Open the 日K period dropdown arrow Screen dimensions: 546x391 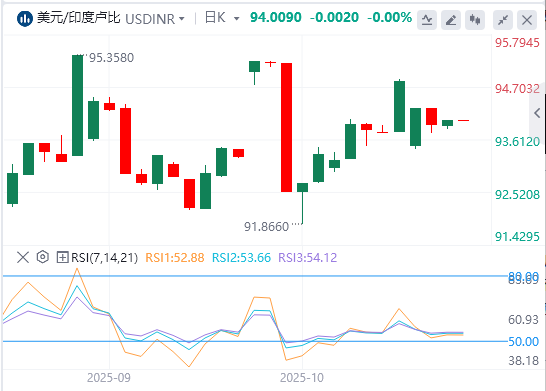point(236,19)
